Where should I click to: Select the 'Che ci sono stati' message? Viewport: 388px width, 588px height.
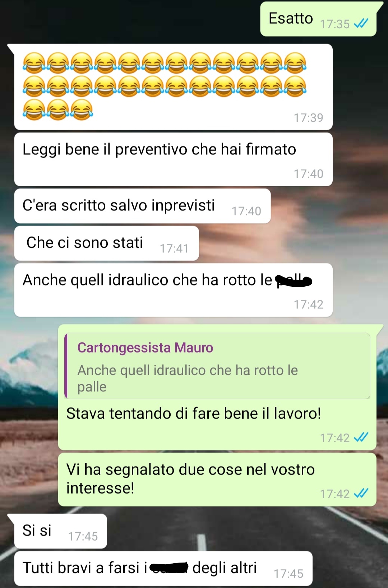tap(106, 243)
